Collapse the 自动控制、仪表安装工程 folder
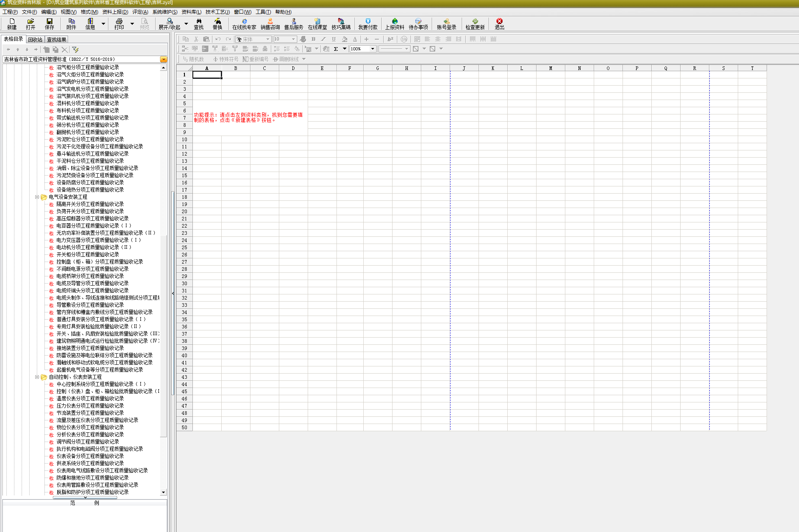 pos(37,377)
